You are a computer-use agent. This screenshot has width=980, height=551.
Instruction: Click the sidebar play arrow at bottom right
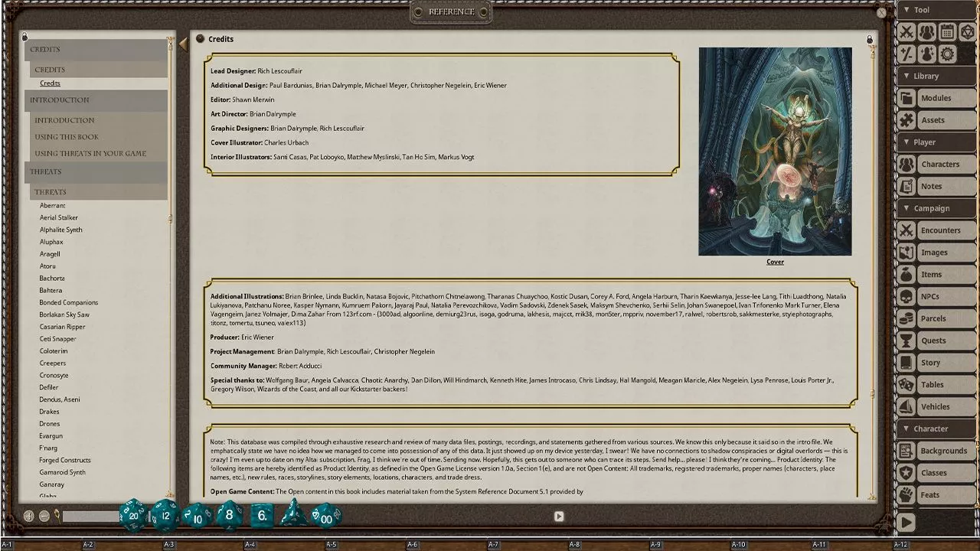tap(906, 522)
